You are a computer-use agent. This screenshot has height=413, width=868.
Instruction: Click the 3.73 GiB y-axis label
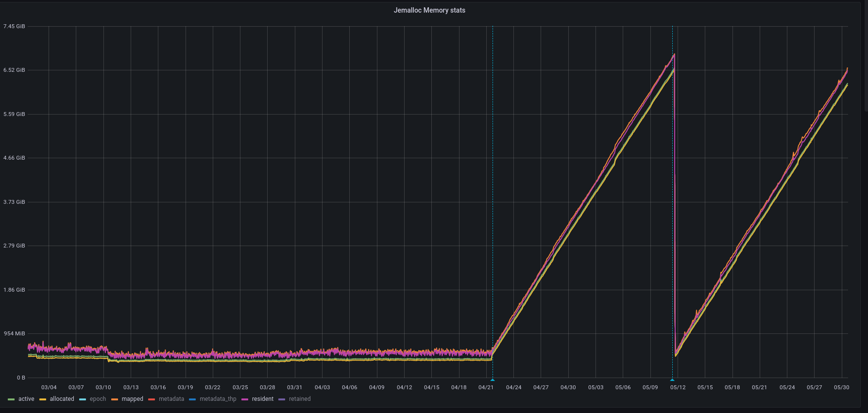(x=14, y=202)
